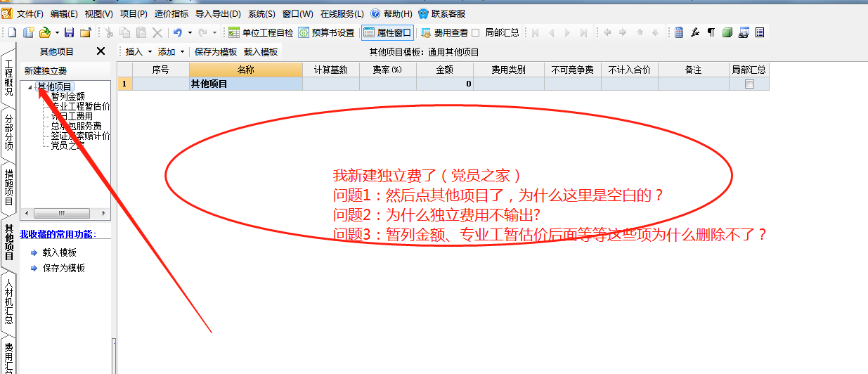Open the 窗口(W) menu
This screenshot has width=868, height=374.
coord(297,14)
